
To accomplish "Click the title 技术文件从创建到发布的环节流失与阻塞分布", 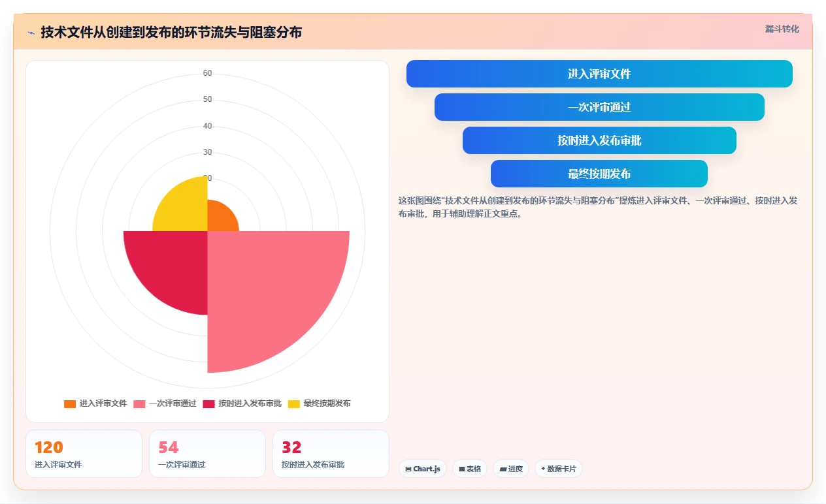I will [x=171, y=33].
